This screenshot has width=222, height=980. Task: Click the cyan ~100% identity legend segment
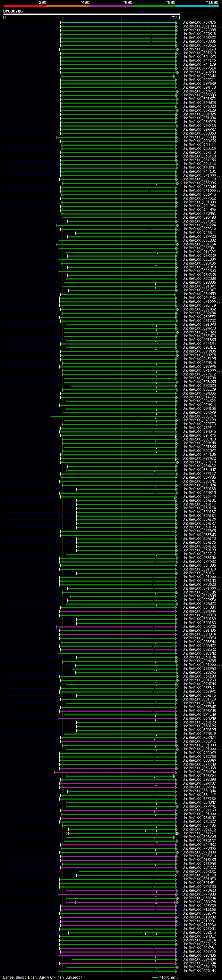[197, 6]
